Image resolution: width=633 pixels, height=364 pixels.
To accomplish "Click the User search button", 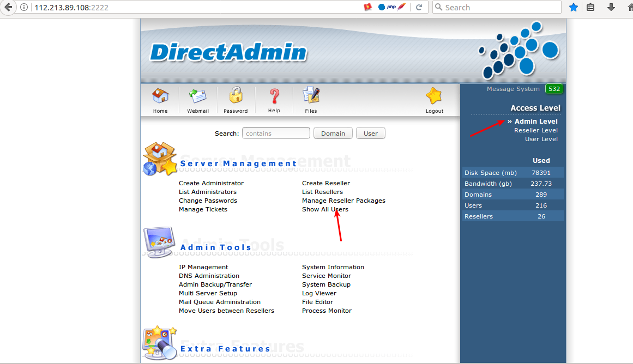I will click(371, 133).
